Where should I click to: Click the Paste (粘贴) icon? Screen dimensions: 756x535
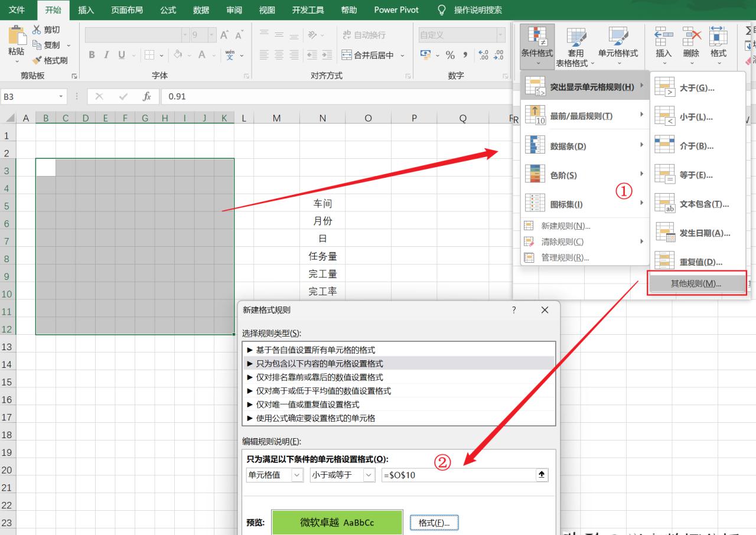pyautogui.click(x=16, y=35)
